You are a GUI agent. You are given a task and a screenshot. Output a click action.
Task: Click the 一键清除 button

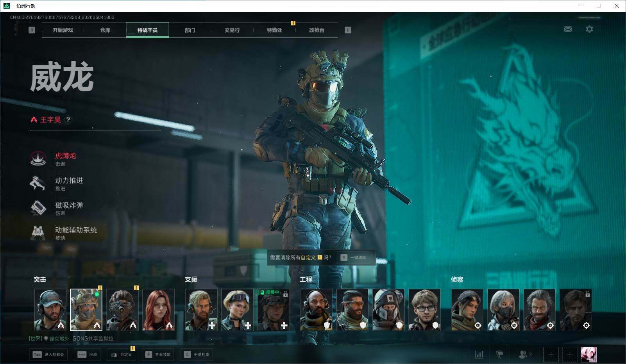tap(354, 258)
